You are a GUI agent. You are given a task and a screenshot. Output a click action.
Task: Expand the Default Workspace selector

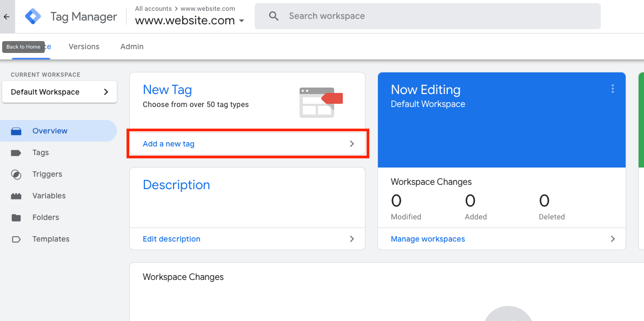59,92
